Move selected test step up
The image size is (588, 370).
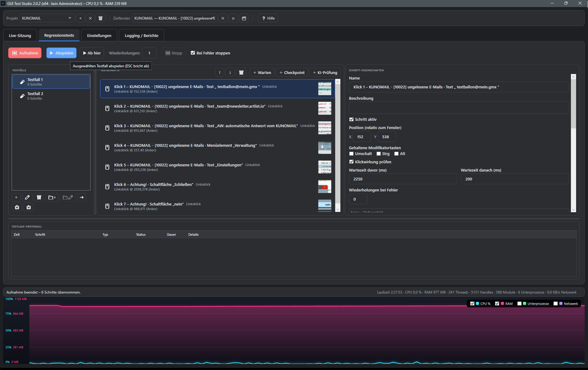pyautogui.click(x=220, y=72)
